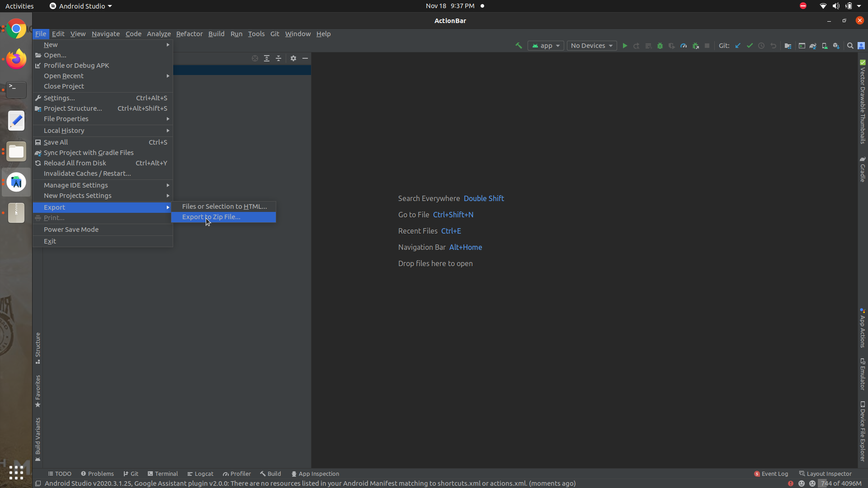Screen dimensions: 868x488
Task: Open the Android Studio app menu in top bar
Action: point(80,6)
